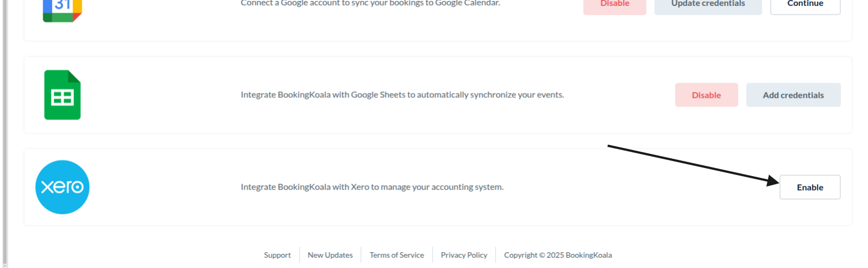
Task: Open the Support footer link
Action: point(277,255)
